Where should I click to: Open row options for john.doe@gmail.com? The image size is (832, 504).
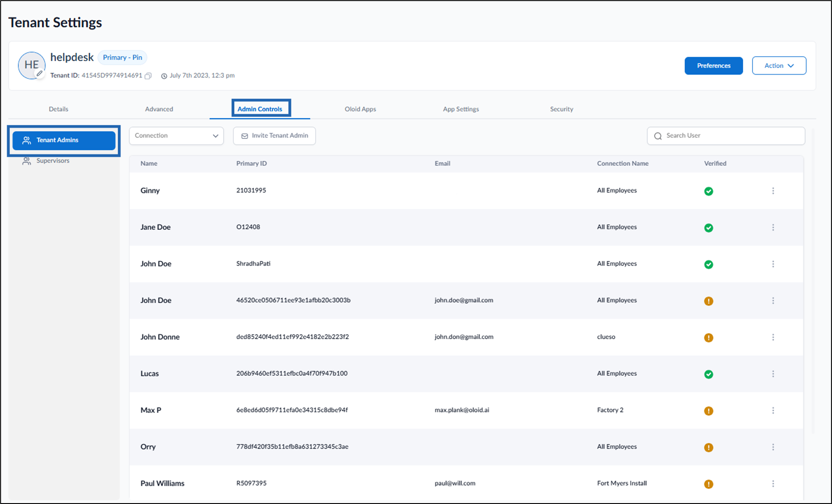(773, 300)
